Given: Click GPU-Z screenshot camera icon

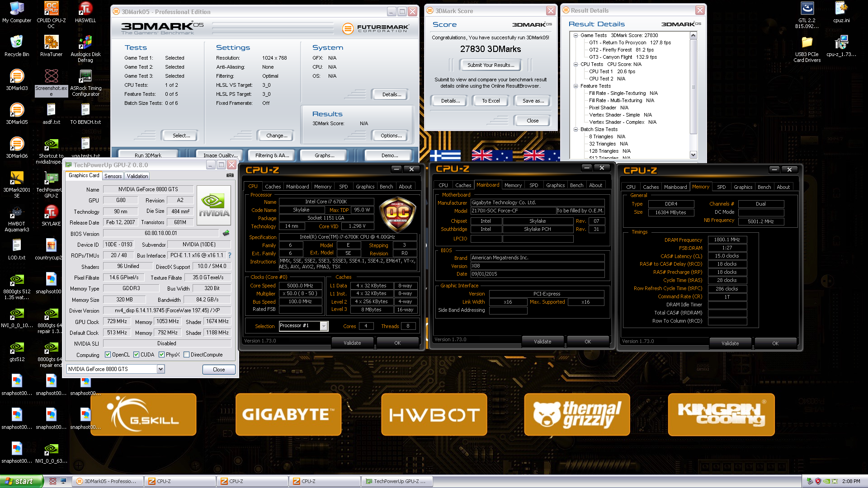Looking at the screenshot, I should [x=230, y=175].
